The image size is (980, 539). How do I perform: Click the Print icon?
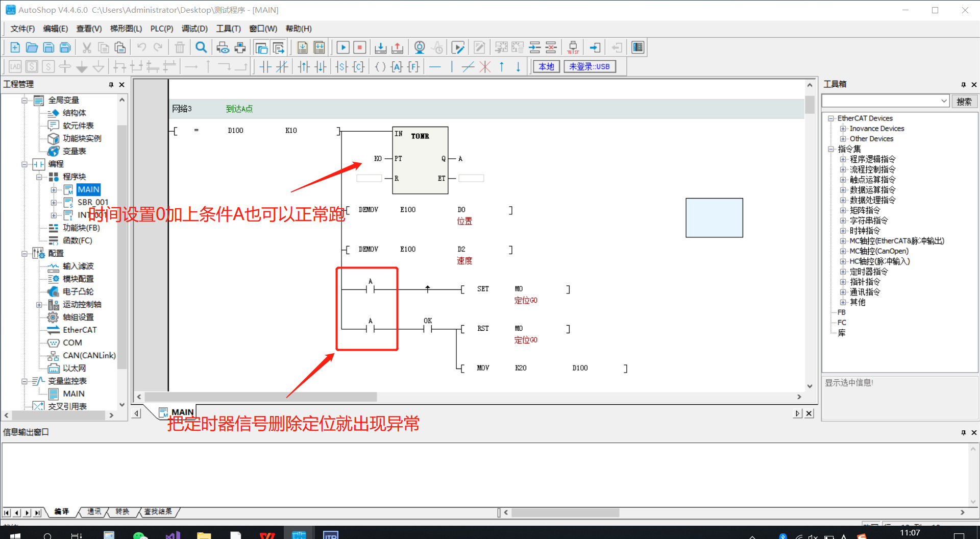[240, 47]
